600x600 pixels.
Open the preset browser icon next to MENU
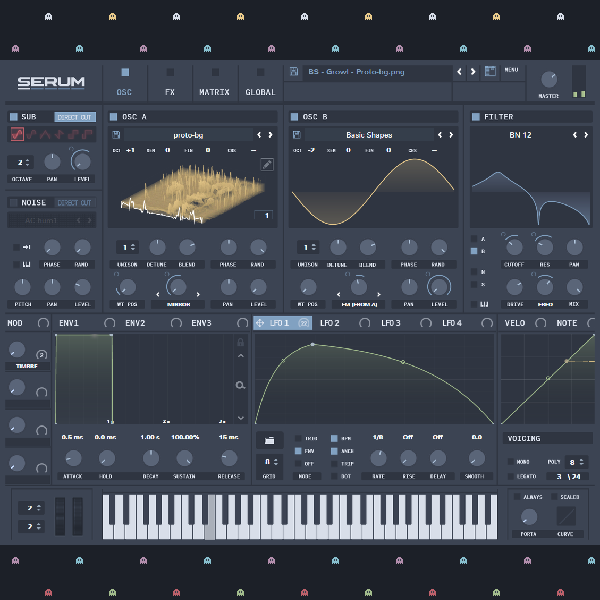(x=490, y=71)
